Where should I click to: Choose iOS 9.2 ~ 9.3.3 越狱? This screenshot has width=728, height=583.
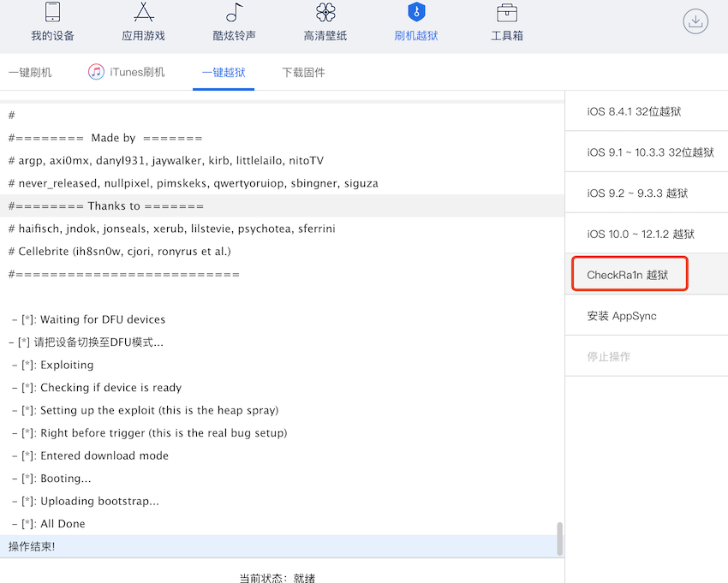tap(647, 193)
